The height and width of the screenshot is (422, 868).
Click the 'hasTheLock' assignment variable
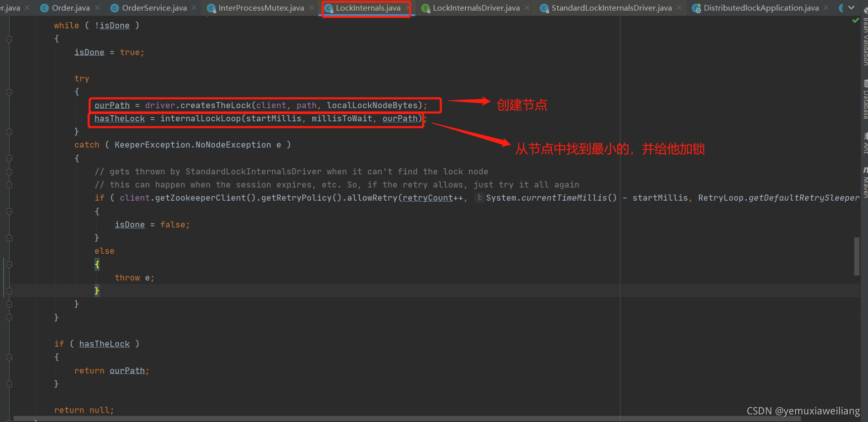pyautogui.click(x=120, y=118)
